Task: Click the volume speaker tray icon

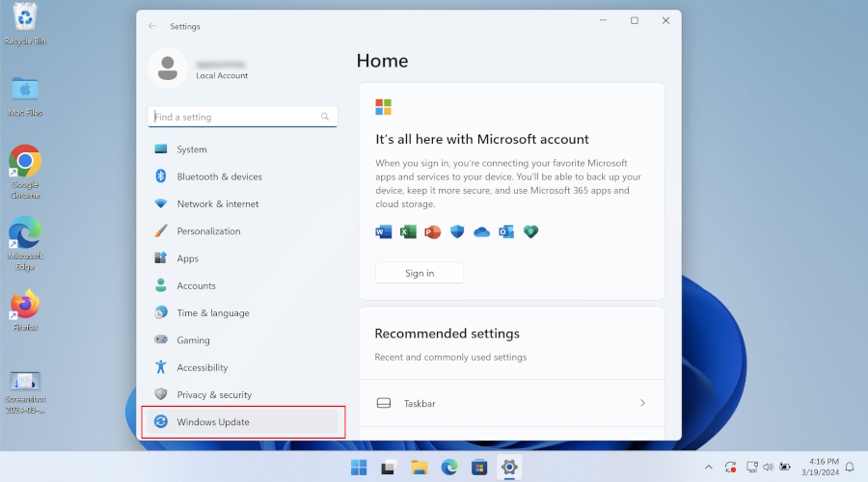Action: [x=769, y=468]
